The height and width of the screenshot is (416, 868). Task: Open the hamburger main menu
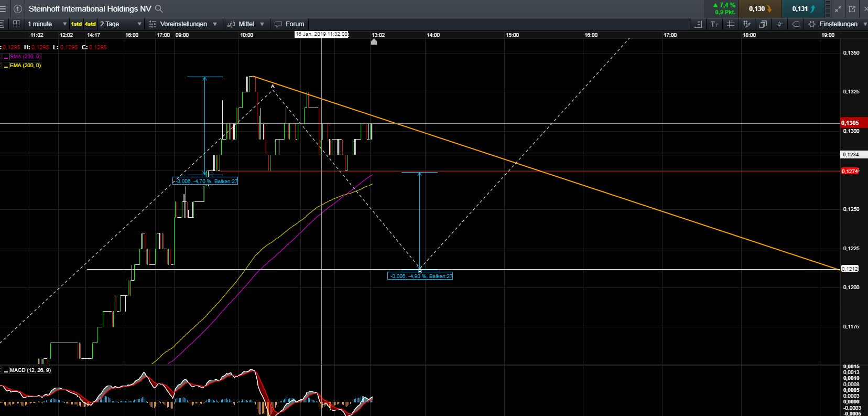click(3, 9)
